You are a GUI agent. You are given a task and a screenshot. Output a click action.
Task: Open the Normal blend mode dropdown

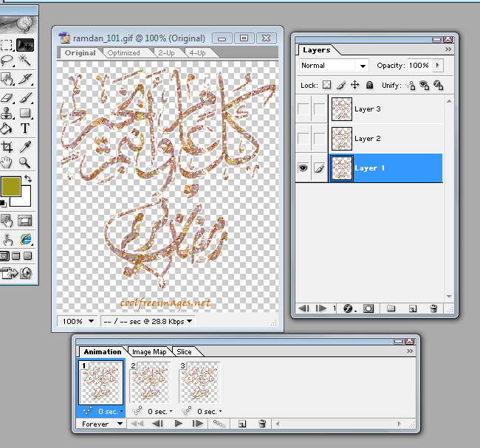(334, 66)
